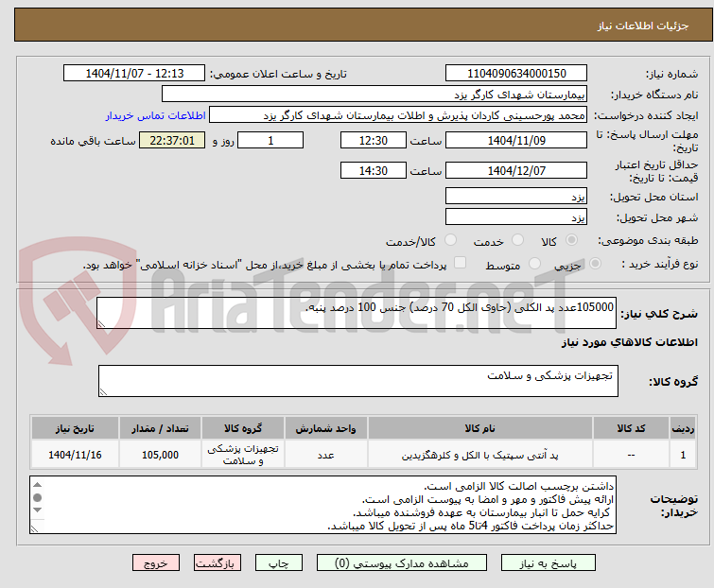Click the واحد شمارش column header
714x588 pixels.
pyautogui.click(x=325, y=428)
